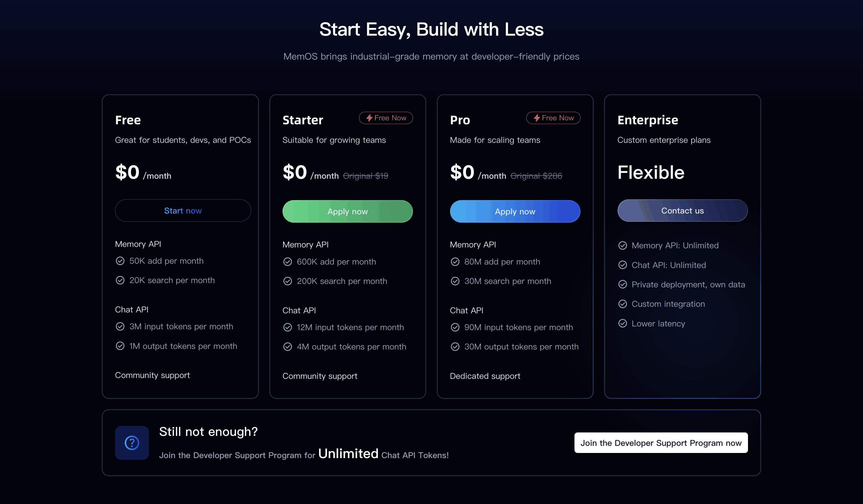Click the question mark help icon
863x504 pixels.
[x=132, y=442]
